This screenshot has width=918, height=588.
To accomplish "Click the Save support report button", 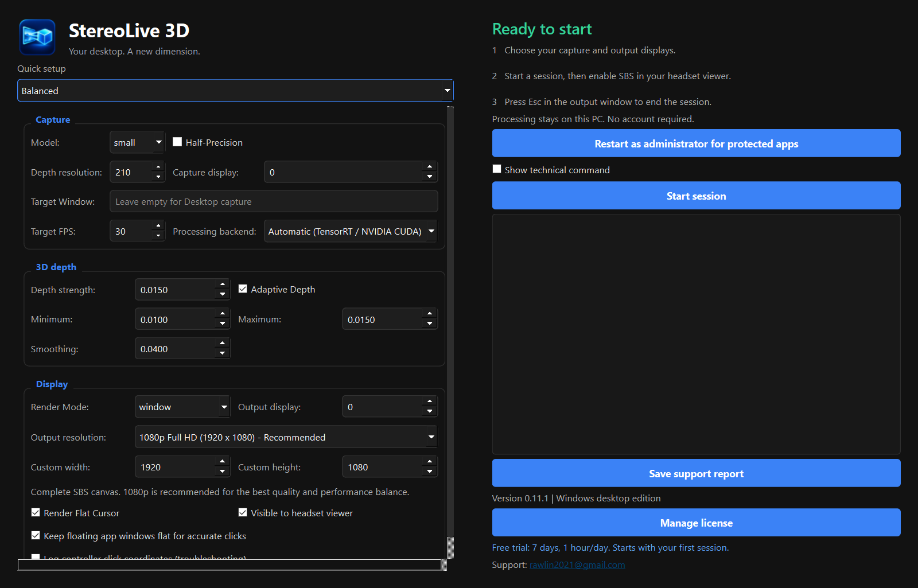I will tap(696, 473).
